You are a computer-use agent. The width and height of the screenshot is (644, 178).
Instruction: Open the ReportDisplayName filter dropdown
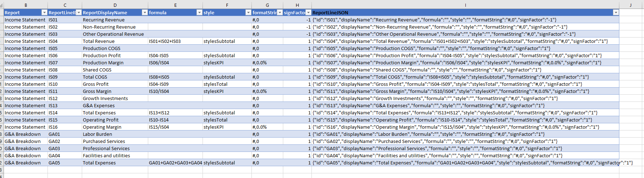coord(145,13)
